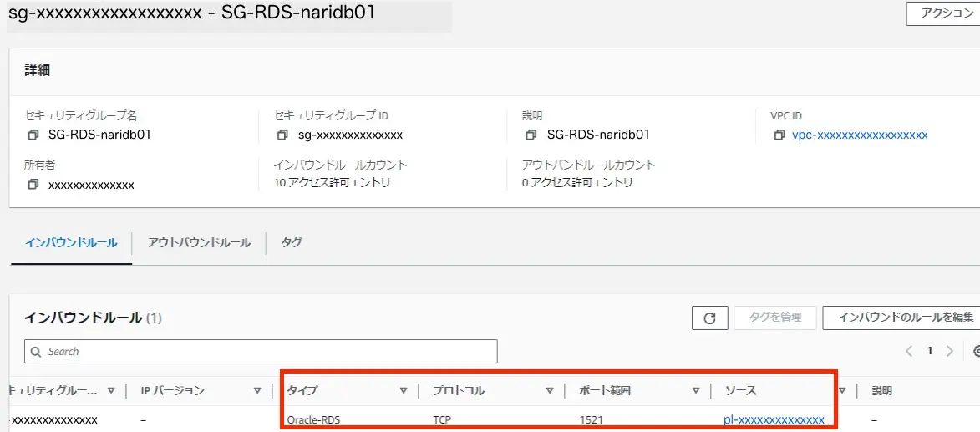Copy the security group name SG-RDS-naridb01
This screenshot has height=432, width=980.
click(33, 135)
